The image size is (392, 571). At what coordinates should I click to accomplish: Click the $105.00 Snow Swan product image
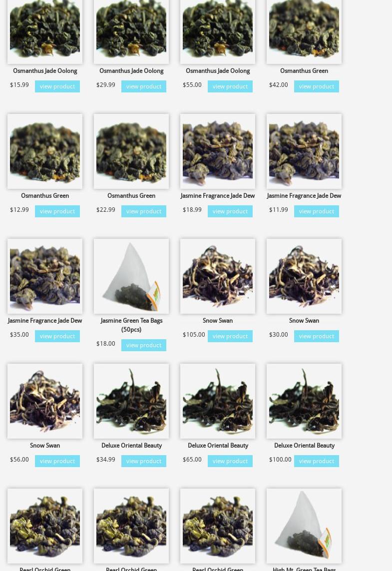click(x=218, y=276)
